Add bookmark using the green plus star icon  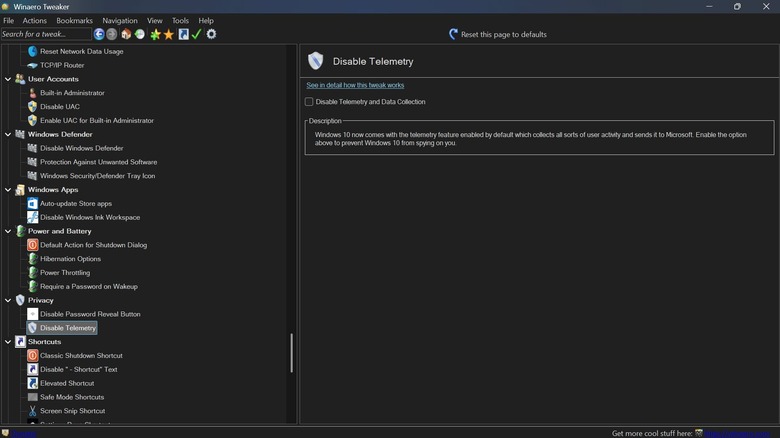(155, 34)
